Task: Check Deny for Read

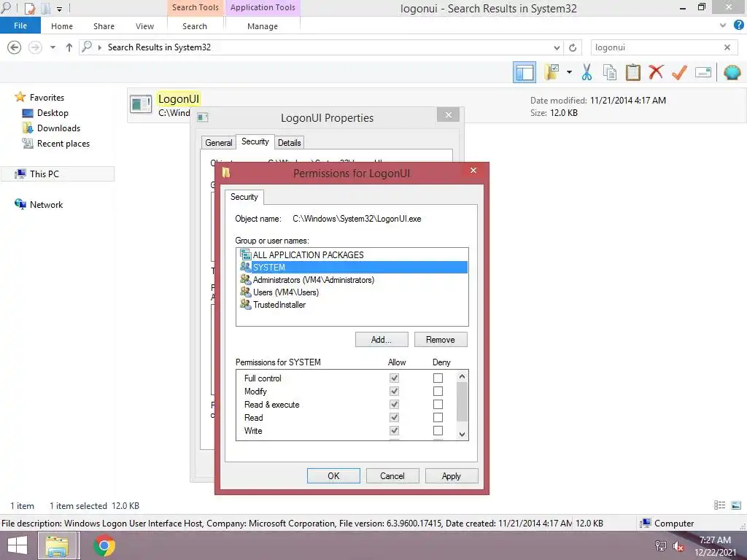Action: click(x=438, y=417)
